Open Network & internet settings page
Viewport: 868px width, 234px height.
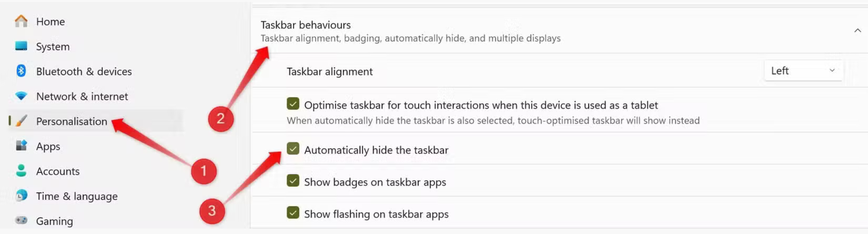[x=82, y=96]
